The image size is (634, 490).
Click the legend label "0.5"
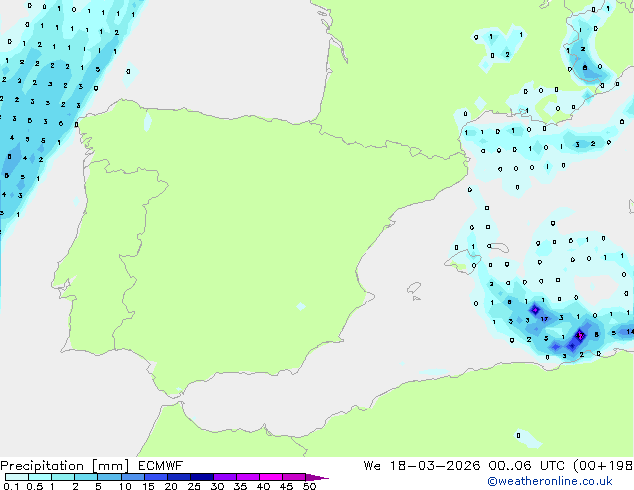(34, 486)
